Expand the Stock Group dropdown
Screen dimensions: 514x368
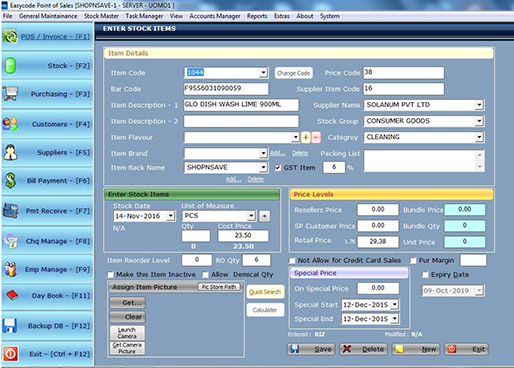(x=479, y=121)
